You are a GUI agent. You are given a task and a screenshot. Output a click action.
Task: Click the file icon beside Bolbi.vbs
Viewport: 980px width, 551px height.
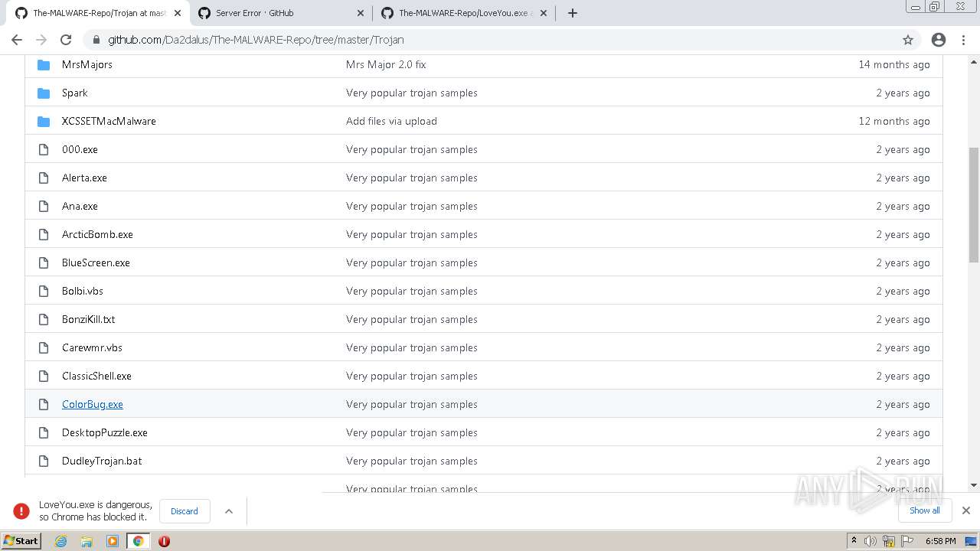click(x=44, y=291)
